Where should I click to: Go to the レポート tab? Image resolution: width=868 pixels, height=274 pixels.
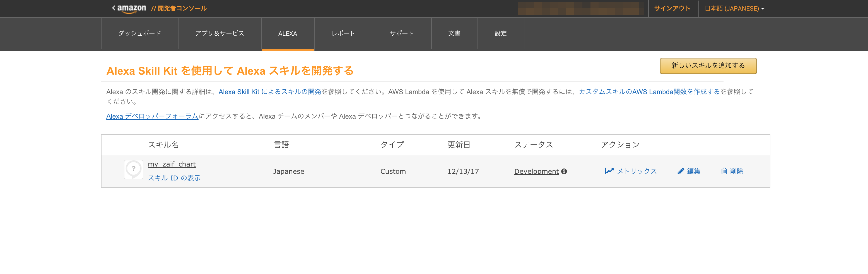343,33
